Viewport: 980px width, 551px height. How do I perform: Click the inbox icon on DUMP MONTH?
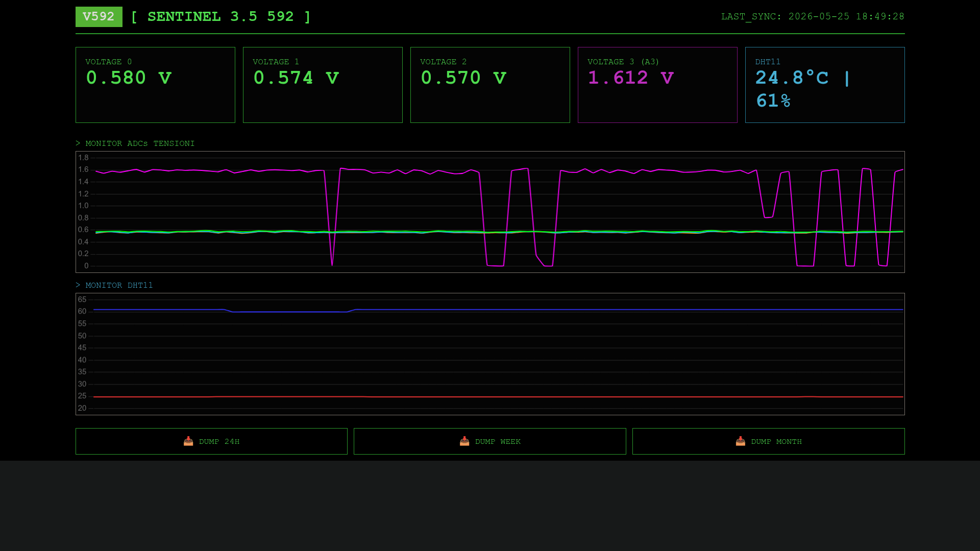741,441
